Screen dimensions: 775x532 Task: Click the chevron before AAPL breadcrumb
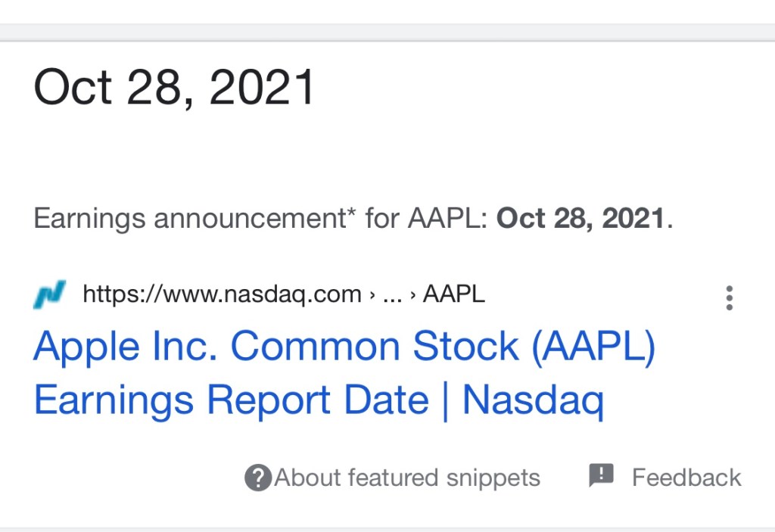pos(412,294)
